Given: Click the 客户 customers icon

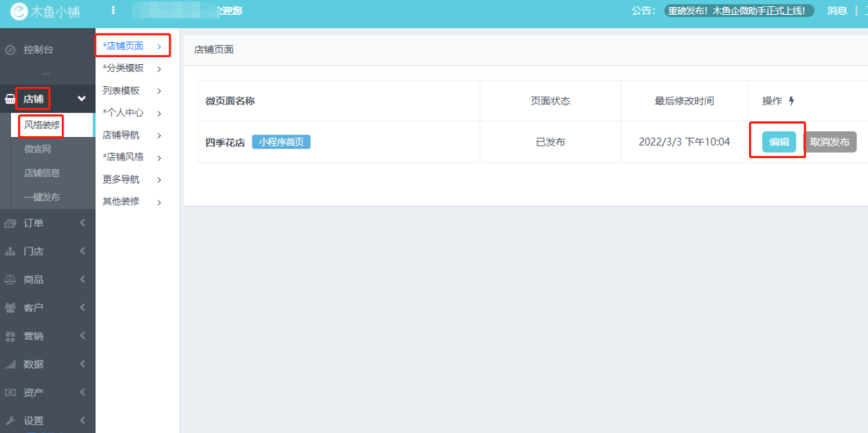Looking at the screenshot, I should pos(10,308).
